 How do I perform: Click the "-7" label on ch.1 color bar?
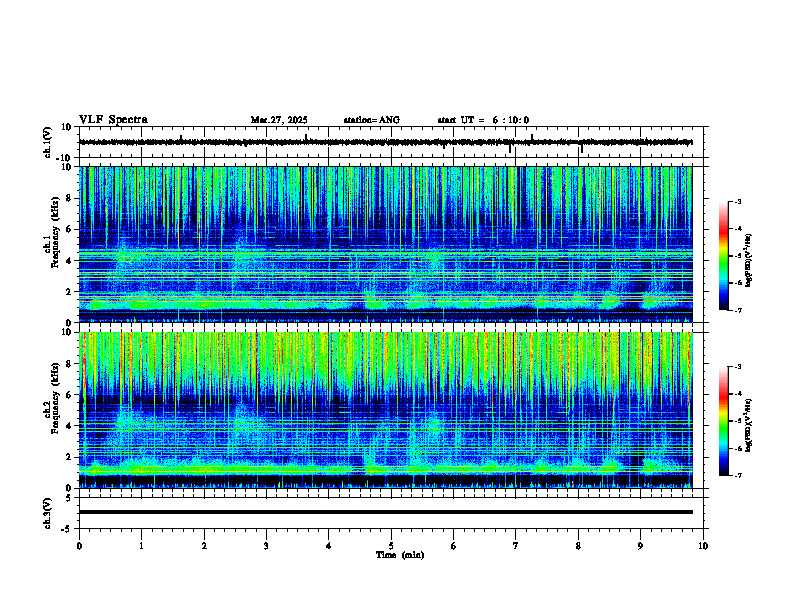tap(738, 310)
